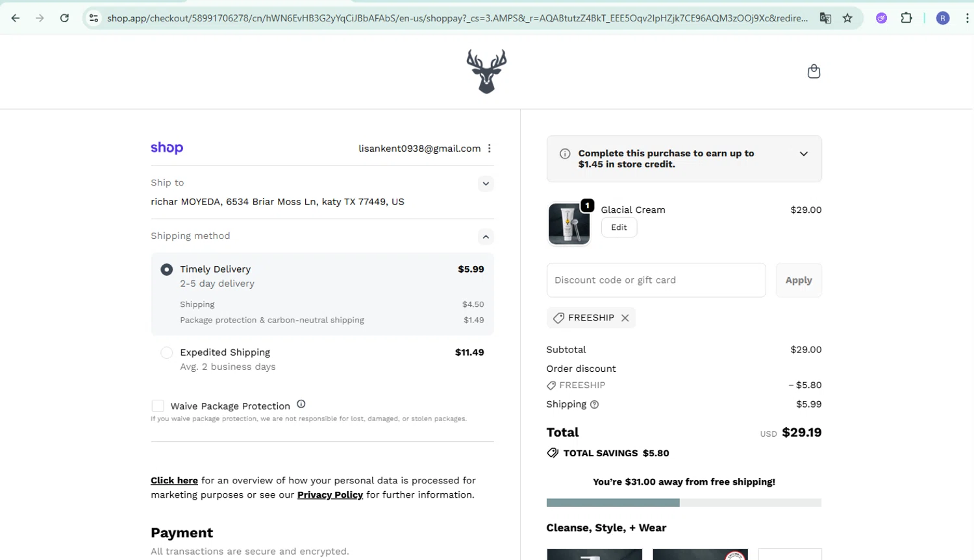Bookmark this page with the star
The height and width of the screenshot is (560, 974).
point(847,18)
